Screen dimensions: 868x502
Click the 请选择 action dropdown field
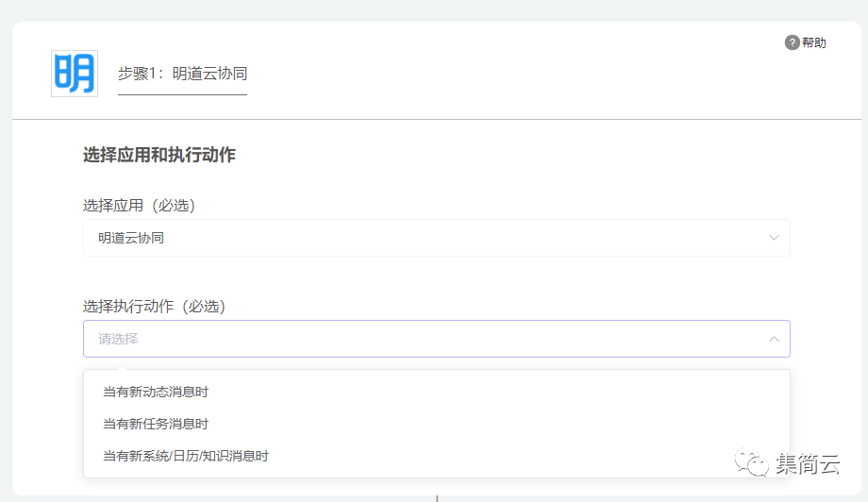point(437,339)
